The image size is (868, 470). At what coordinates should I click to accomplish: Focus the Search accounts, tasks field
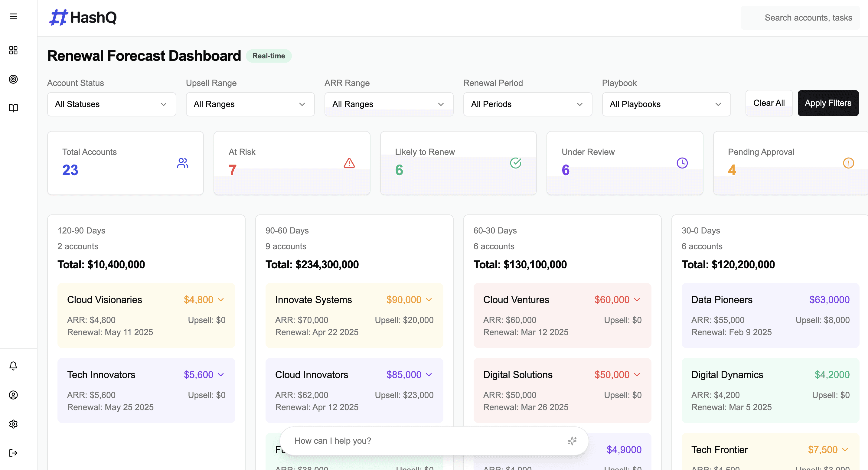click(800, 18)
